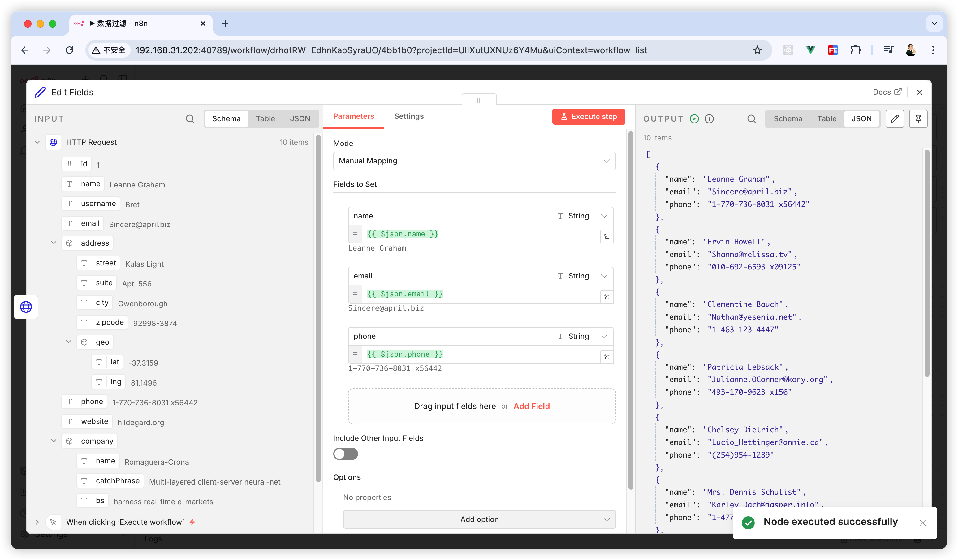Click the output panel search icon

[751, 119]
